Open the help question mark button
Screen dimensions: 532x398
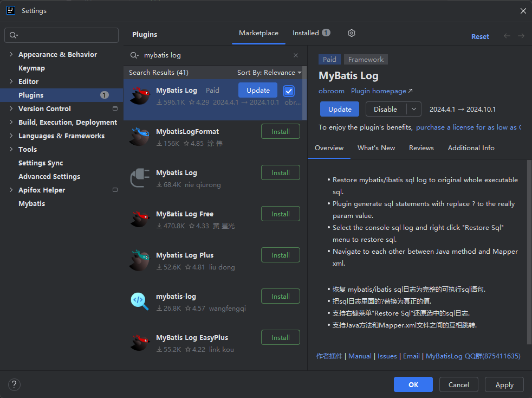coord(14,385)
